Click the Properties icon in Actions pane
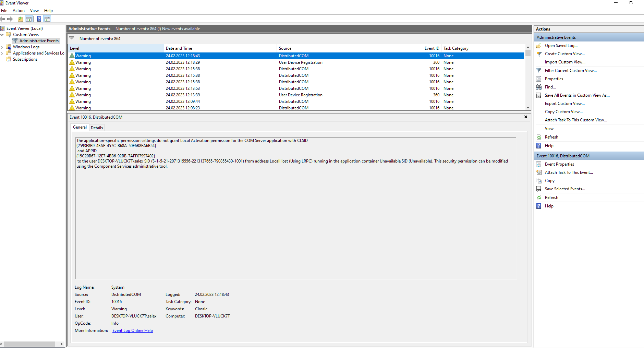The width and height of the screenshot is (644, 348). click(539, 79)
